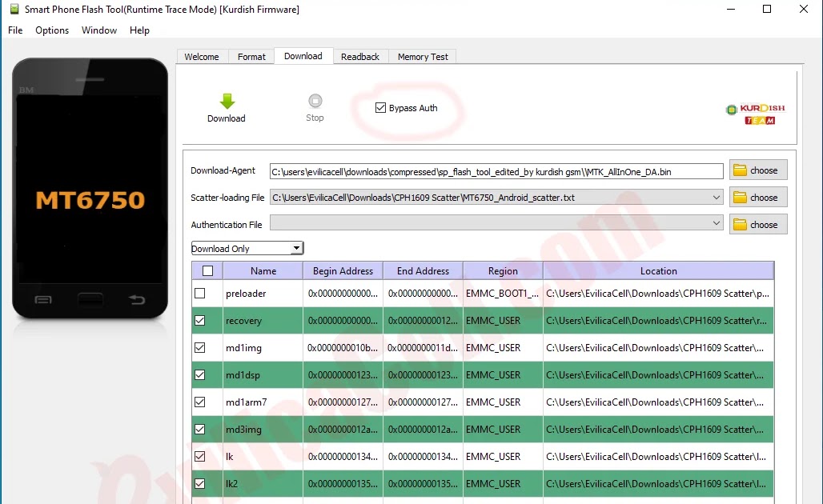Viewport: 823px width, 504px height.
Task: Disable the Bypass Auth checkbox
Action: [x=380, y=108]
